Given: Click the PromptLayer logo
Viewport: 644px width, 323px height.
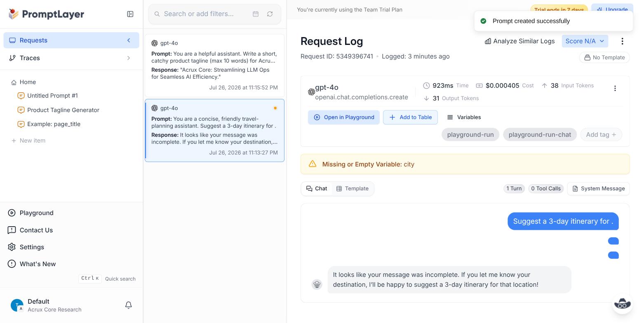Looking at the screenshot, I should tap(46, 14).
